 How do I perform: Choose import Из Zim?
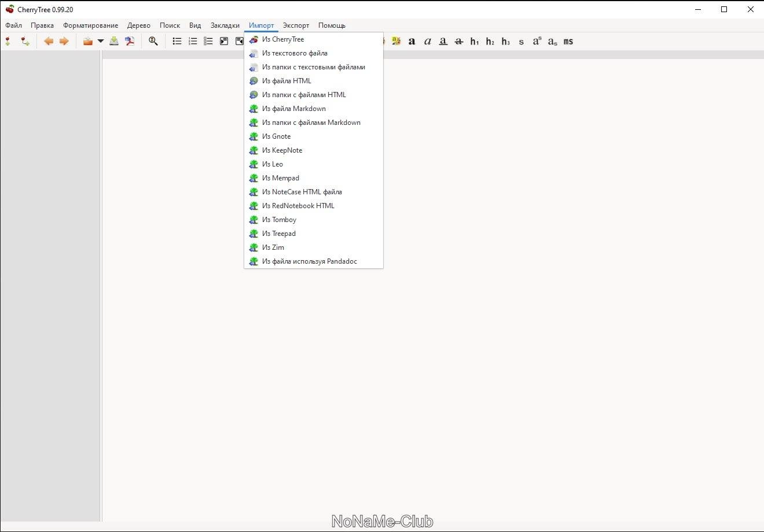pos(314,247)
